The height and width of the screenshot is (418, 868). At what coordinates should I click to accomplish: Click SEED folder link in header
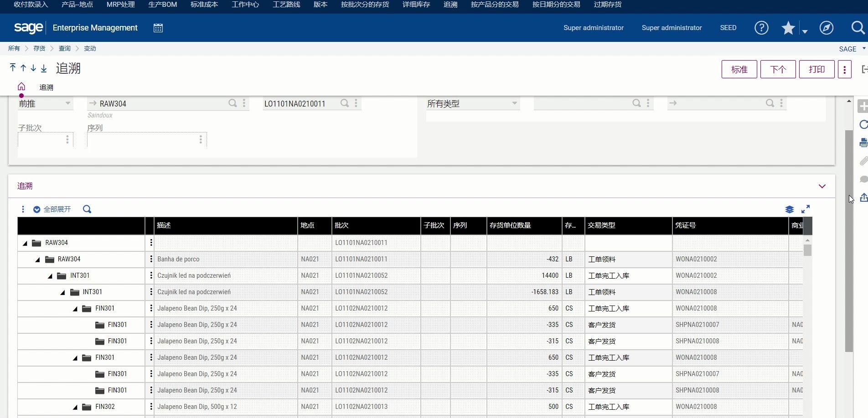pyautogui.click(x=728, y=28)
